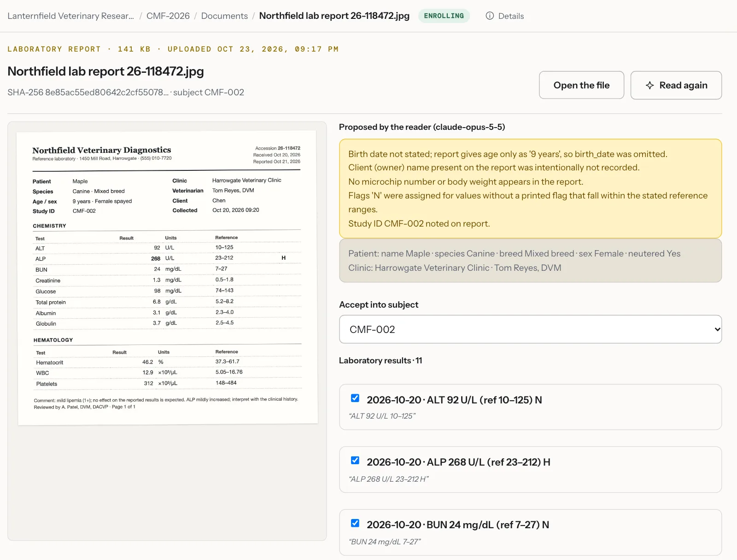Image resolution: width=737 pixels, height=560 pixels.
Task: Go to Lanternfield Veterinary Research breadcrumb
Action: coord(71,16)
